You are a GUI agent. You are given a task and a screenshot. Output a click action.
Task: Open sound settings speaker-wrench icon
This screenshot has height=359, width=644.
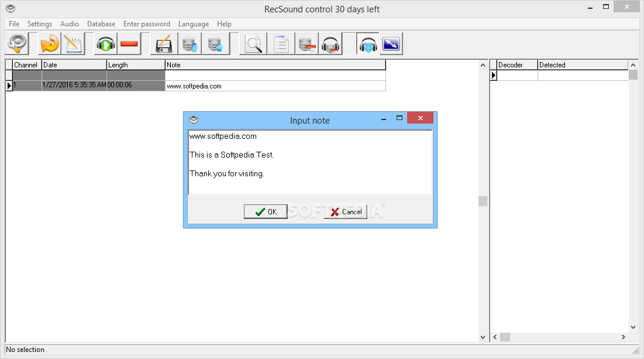tap(17, 43)
